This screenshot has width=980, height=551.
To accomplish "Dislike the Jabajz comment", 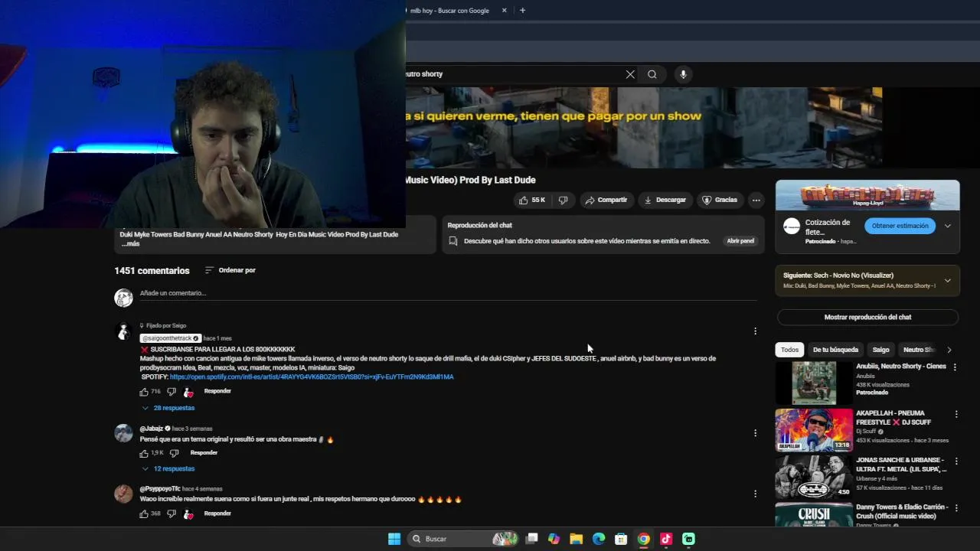I will coord(174,453).
